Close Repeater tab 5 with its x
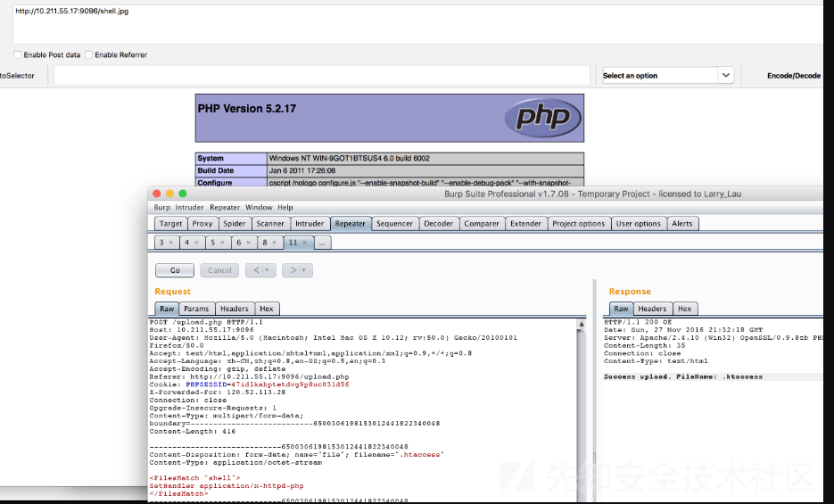The width and height of the screenshot is (834, 504). click(x=222, y=243)
